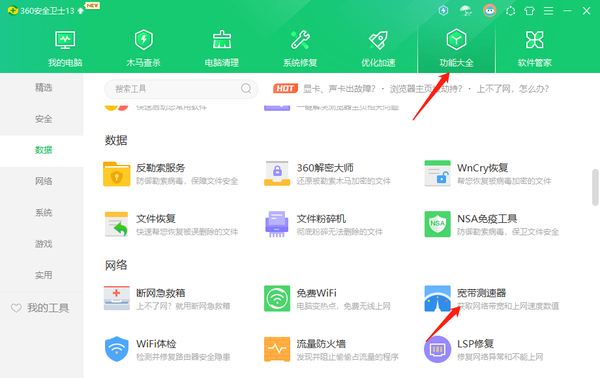Viewport: 600px width, 378px height.
Task: Launch 文件恢复 icon
Action: point(116,224)
